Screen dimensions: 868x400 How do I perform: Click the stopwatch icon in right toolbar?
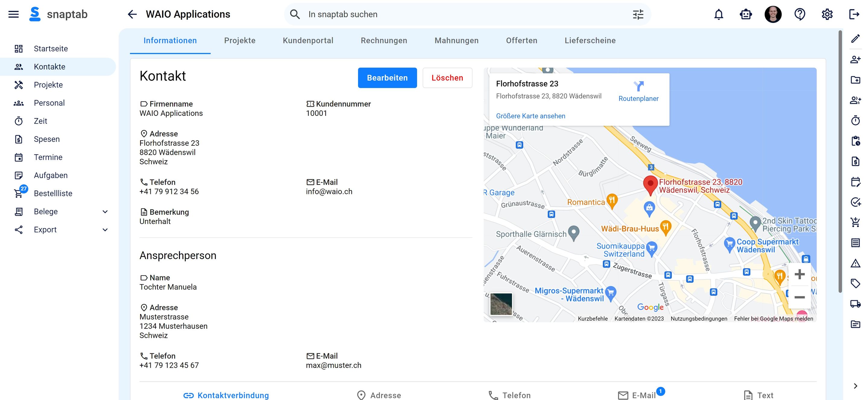[x=856, y=120]
